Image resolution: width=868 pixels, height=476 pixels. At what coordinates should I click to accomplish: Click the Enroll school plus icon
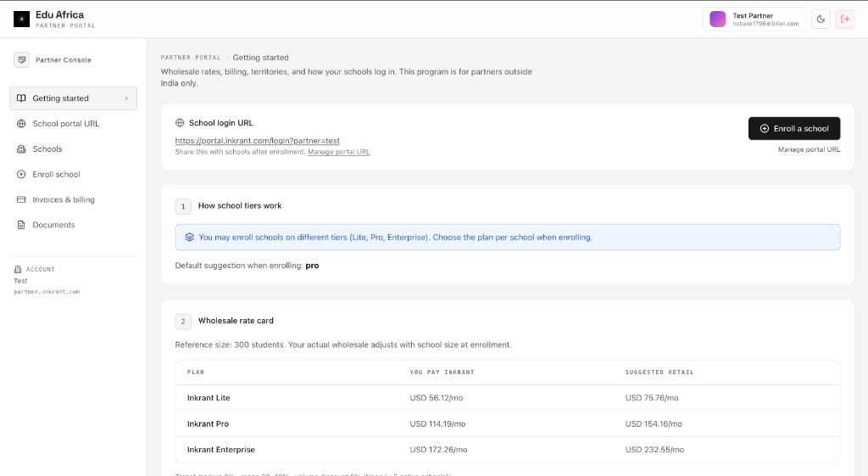(21, 174)
